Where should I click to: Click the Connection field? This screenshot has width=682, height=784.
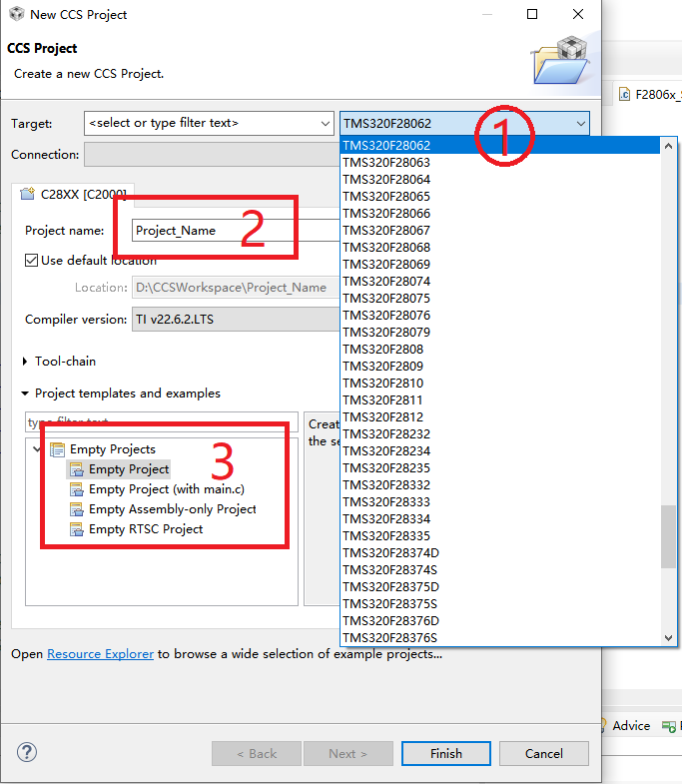(x=212, y=154)
